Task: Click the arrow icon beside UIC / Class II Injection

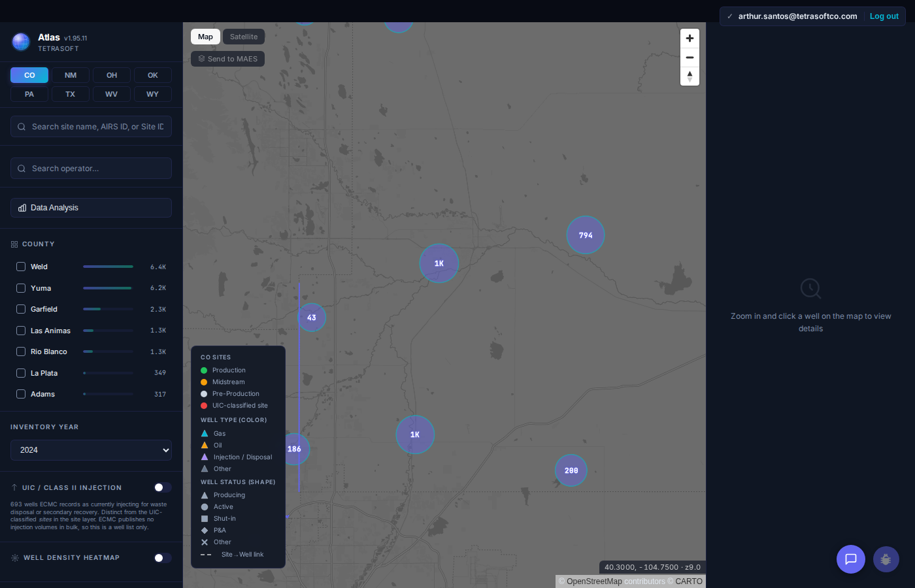Action: click(14, 487)
